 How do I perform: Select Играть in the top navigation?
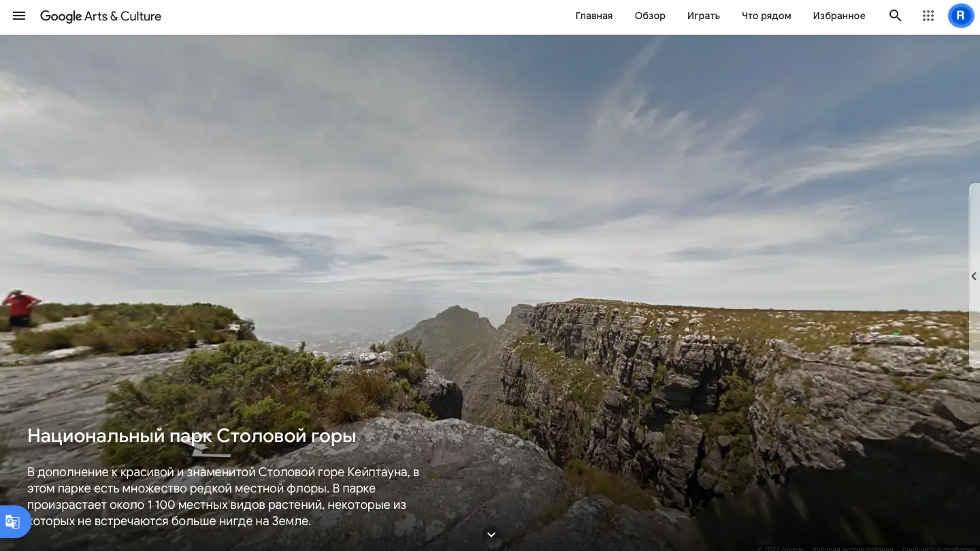[703, 16]
